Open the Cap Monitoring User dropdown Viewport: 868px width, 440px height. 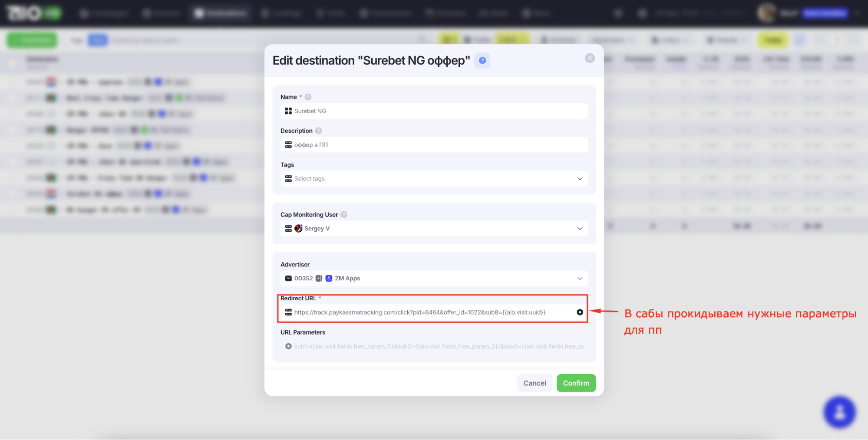pos(580,229)
